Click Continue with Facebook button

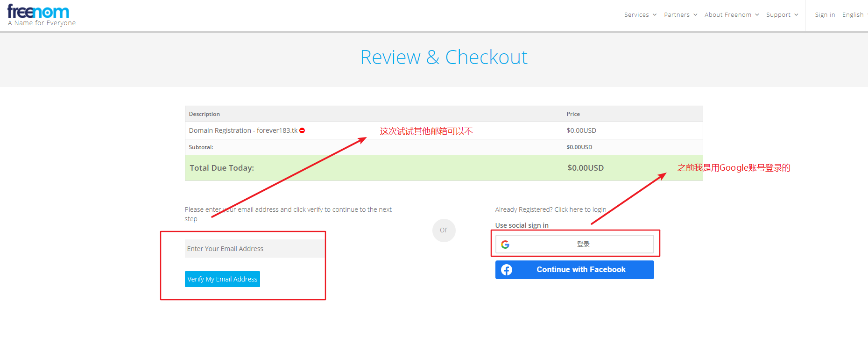point(574,270)
